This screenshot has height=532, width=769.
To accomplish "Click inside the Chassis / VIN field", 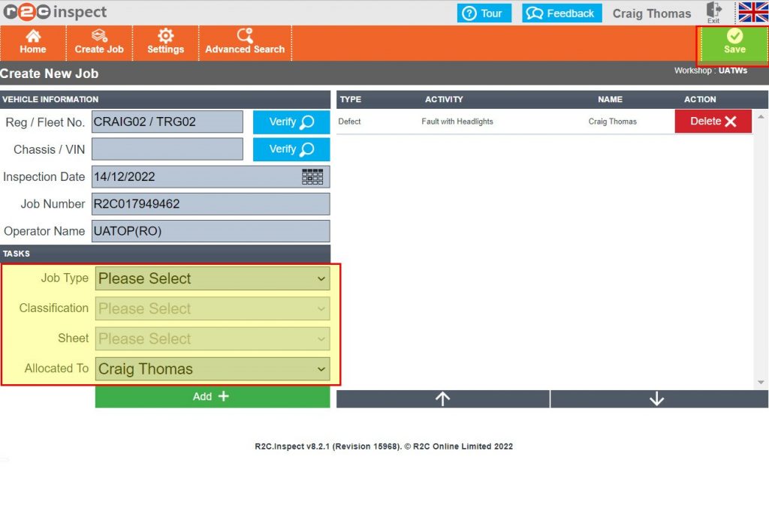I will (167, 149).
